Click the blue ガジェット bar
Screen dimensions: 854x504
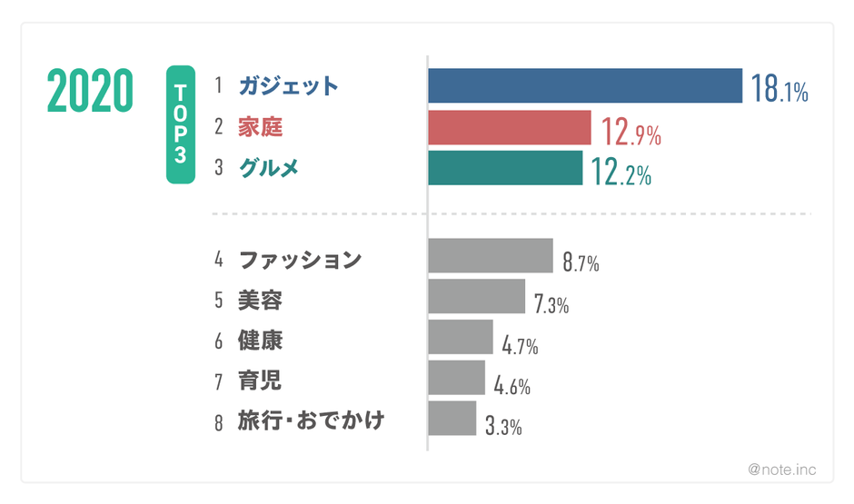pos(585,86)
